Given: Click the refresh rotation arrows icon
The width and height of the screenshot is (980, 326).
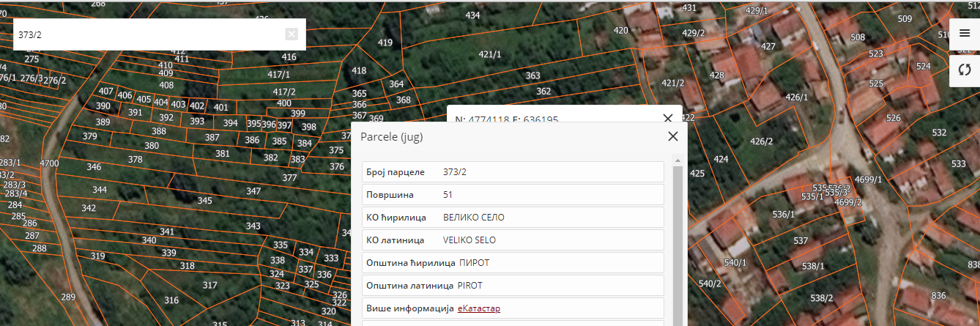Looking at the screenshot, I should [964, 70].
